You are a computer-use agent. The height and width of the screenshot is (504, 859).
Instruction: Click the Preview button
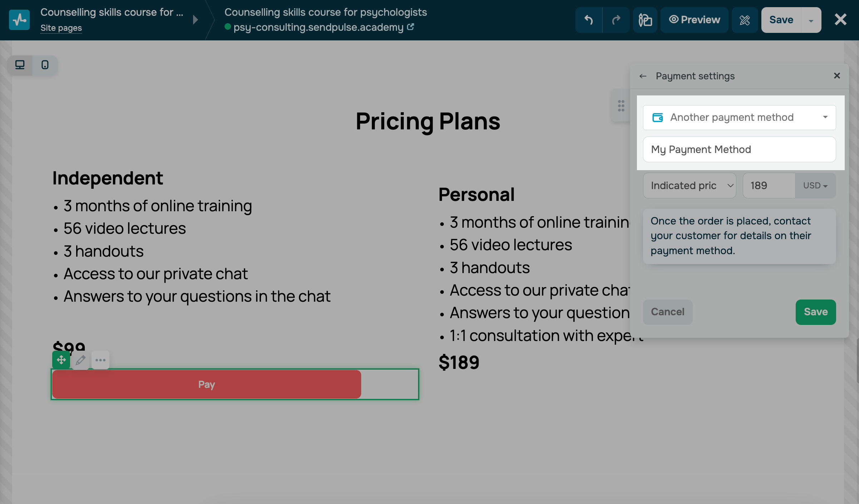[694, 20]
